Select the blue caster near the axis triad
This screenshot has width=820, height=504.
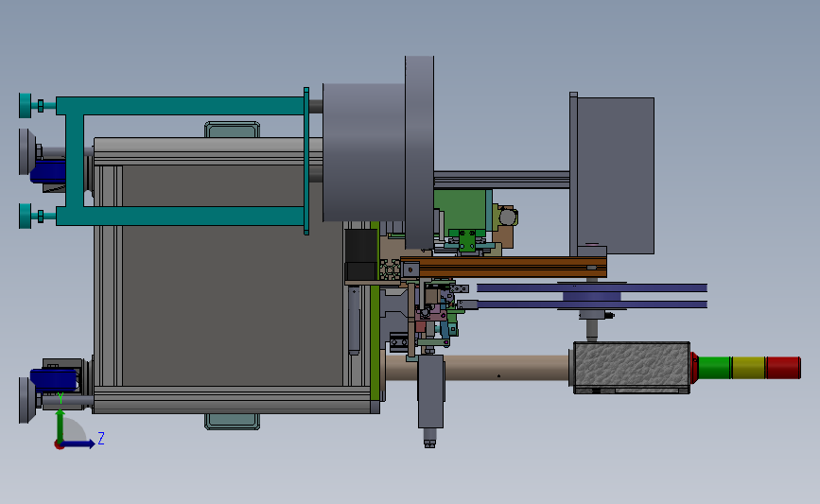click(53, 379)
